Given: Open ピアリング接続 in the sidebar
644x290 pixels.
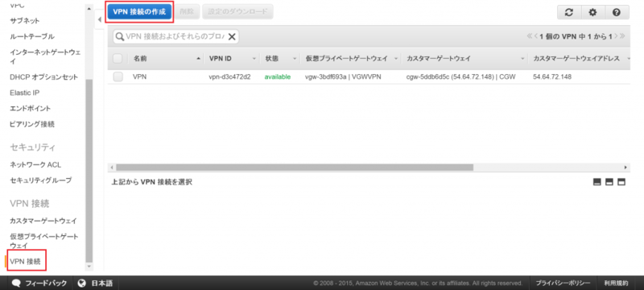Looking at the screenshot, I should 32,124.
